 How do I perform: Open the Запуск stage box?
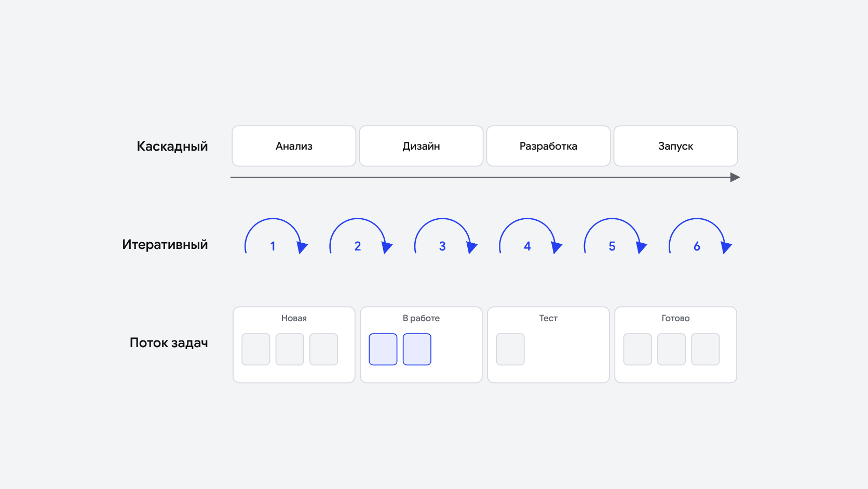(675, 146)
